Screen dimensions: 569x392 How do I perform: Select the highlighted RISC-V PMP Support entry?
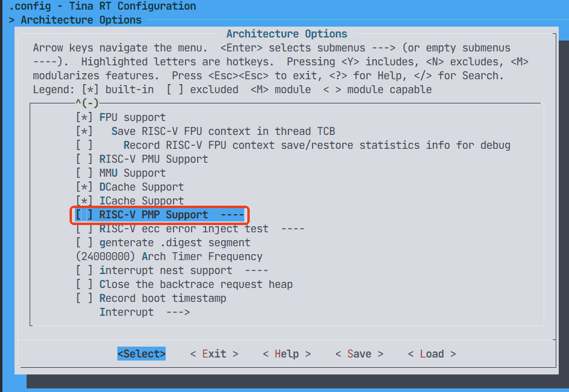(x=153, y=215)
